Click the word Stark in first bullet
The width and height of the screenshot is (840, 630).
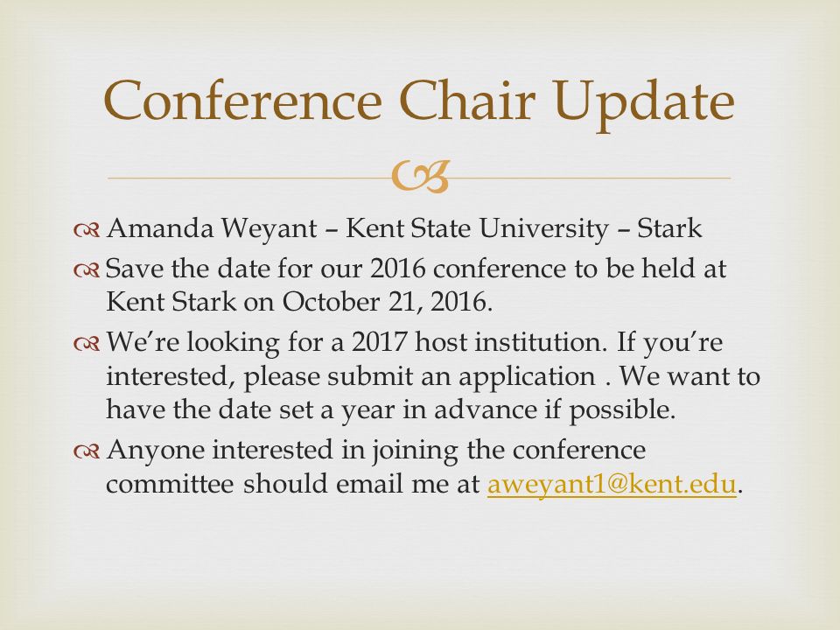[669, 228]
